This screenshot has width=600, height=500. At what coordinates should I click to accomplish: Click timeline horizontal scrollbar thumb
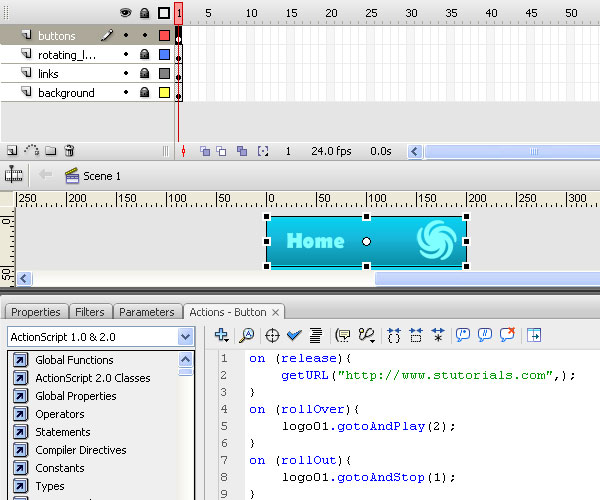[x=513, y=151]
